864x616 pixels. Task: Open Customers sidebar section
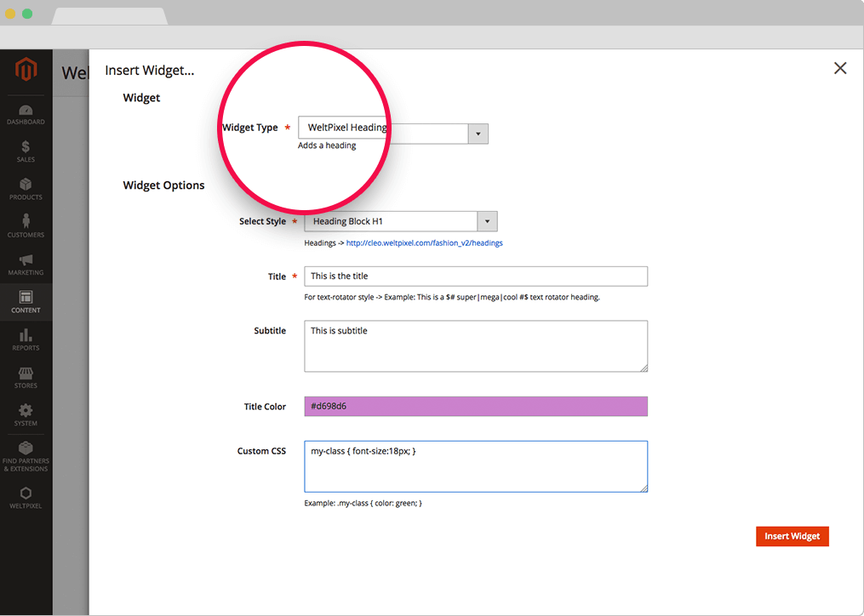[x=26, y=226]
